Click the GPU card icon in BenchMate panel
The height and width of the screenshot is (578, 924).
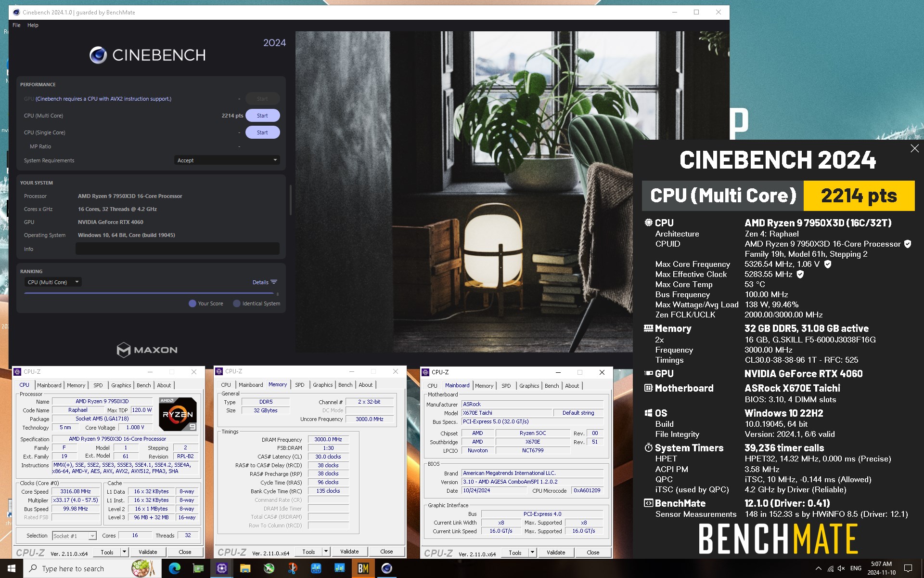point(649,373)
